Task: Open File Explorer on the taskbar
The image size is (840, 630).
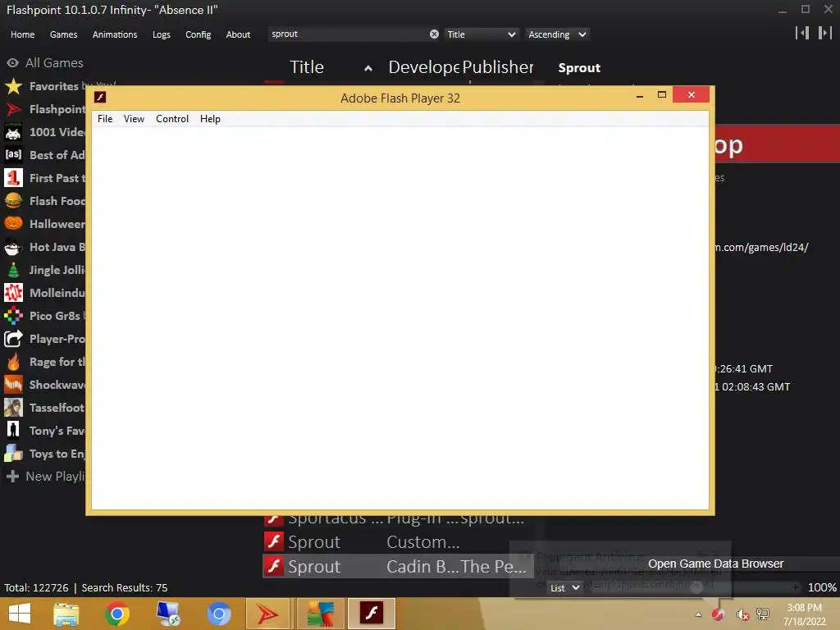Action: (x=66, y=614)
